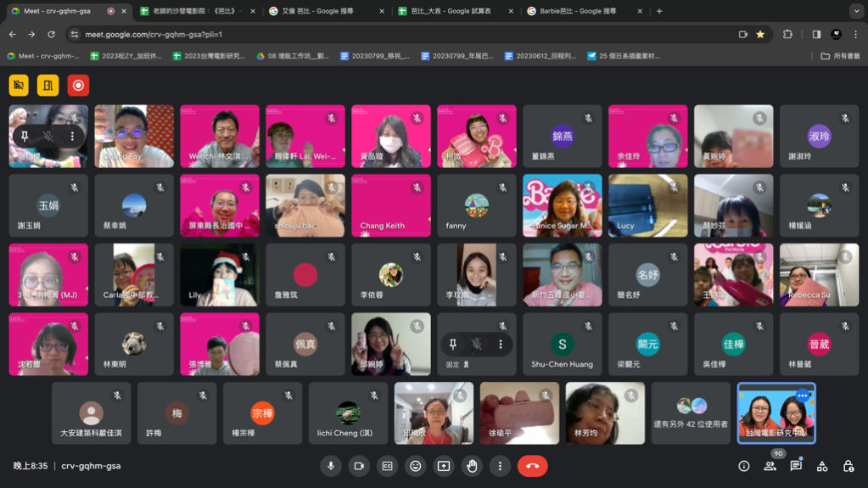Select the 台灣電影研究中心 video tile
Image resolution: width=868 pixels, height=488 pixels.
click(x=776, y=413)
